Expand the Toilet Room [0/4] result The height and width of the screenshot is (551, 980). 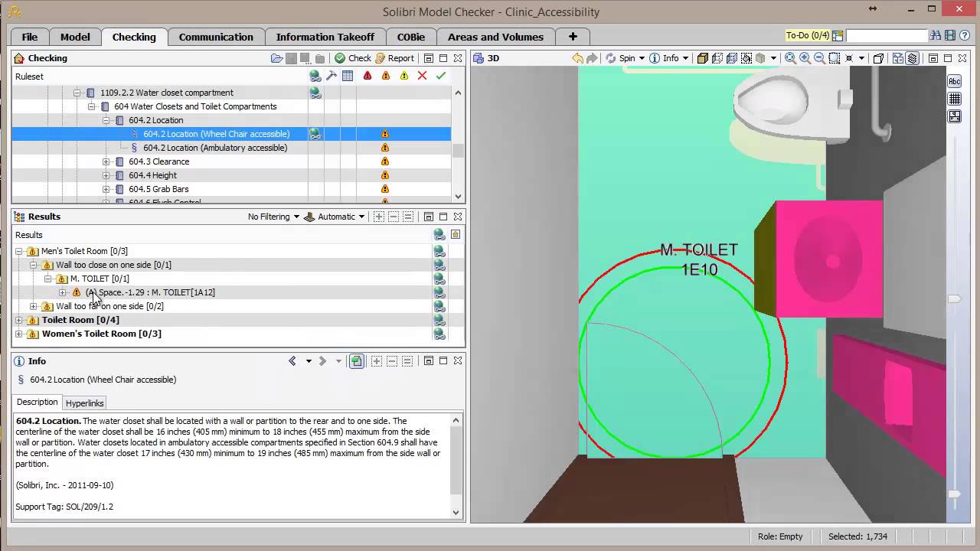point(19,320)
